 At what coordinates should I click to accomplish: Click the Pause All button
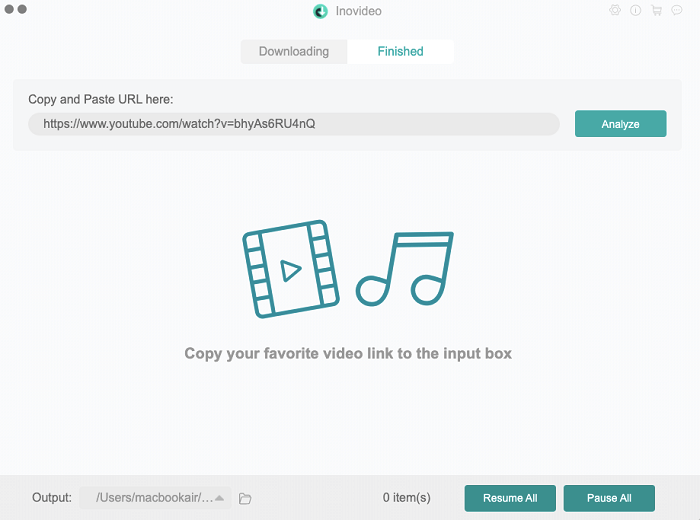[609, 498]
